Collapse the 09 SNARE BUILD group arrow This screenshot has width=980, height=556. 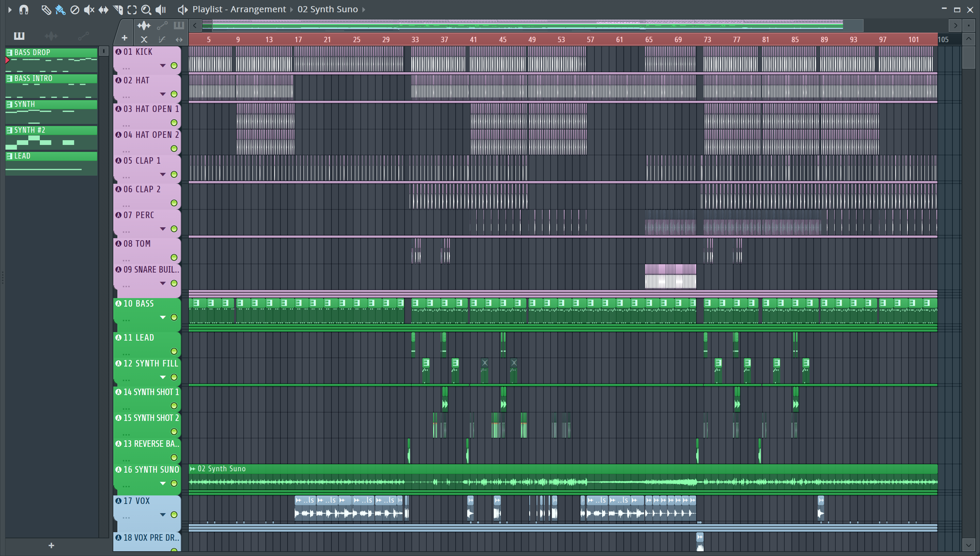click(163, 283)
